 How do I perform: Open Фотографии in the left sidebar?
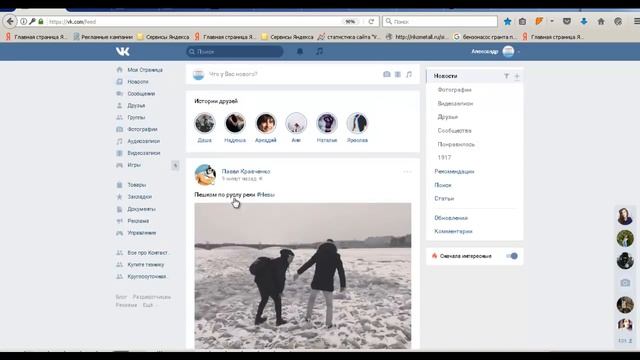click(x=142, y=129)
